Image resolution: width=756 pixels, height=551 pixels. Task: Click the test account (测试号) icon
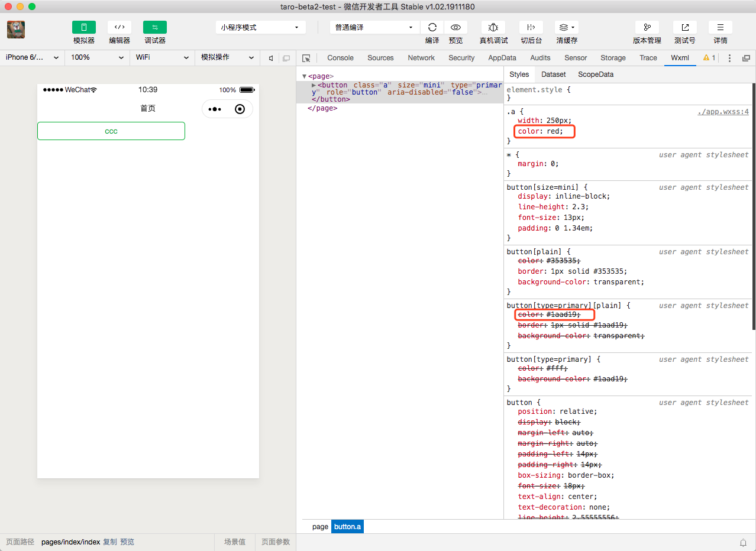(x=685, y=27)
